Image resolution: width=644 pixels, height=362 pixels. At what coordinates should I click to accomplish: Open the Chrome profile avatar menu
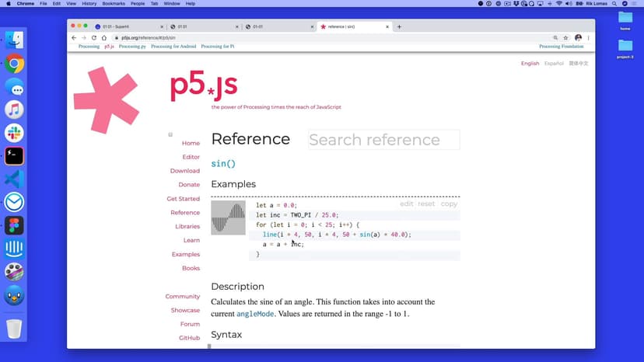click(x=578, y=37)
